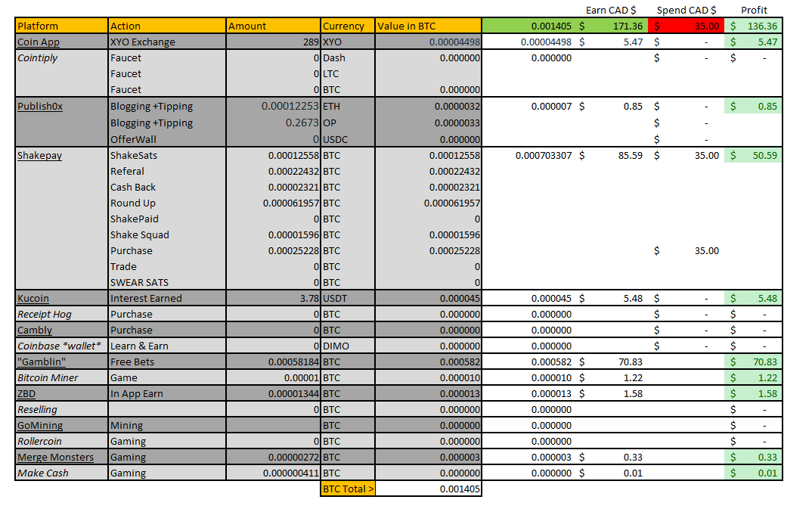
Task: Select the 136.36 profit total cell
Action: click(754, 26)
